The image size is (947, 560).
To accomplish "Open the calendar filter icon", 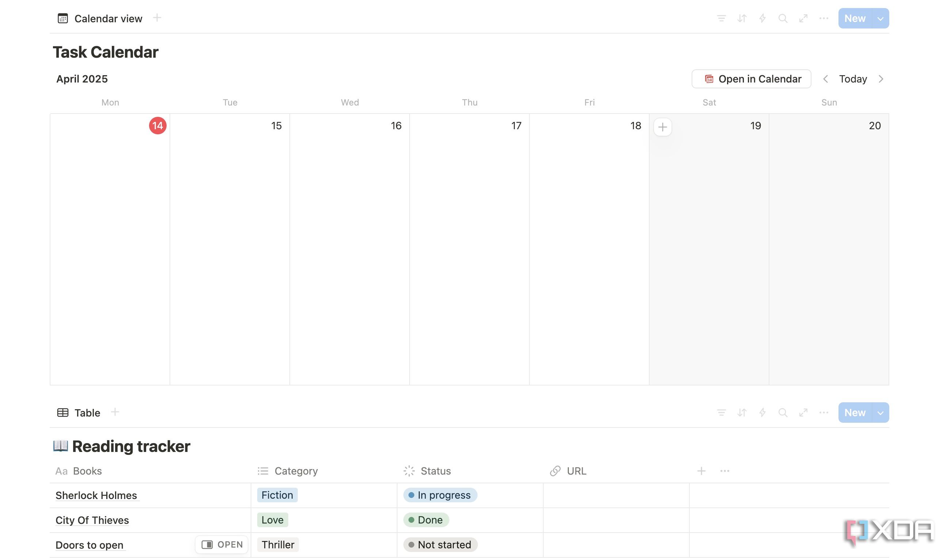I will pos(721,18).
